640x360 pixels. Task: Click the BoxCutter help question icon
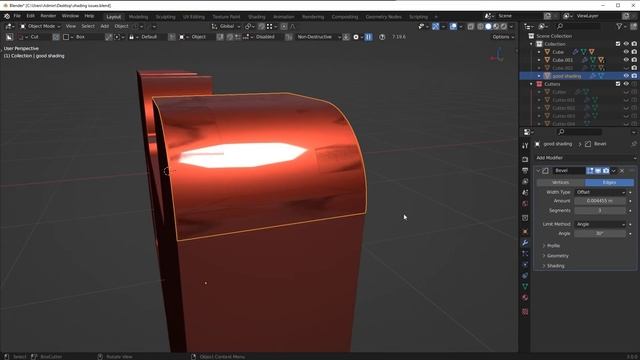tap(382, 37)
